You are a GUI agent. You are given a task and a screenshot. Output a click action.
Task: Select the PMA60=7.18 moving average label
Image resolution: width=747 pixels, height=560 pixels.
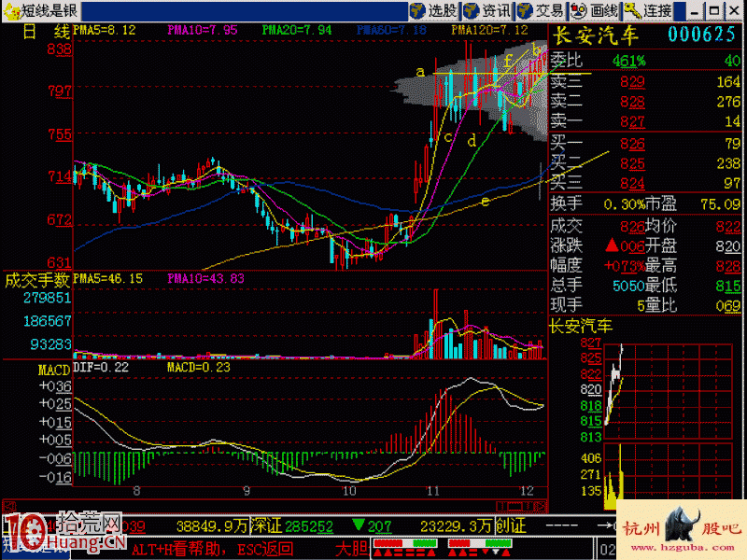(391, 31)
